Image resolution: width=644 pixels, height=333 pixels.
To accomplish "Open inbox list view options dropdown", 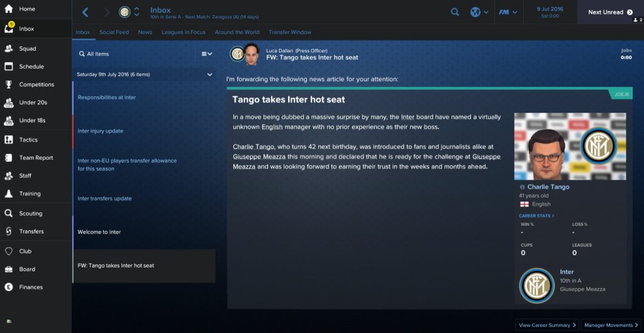I will (x=206, y=54).
